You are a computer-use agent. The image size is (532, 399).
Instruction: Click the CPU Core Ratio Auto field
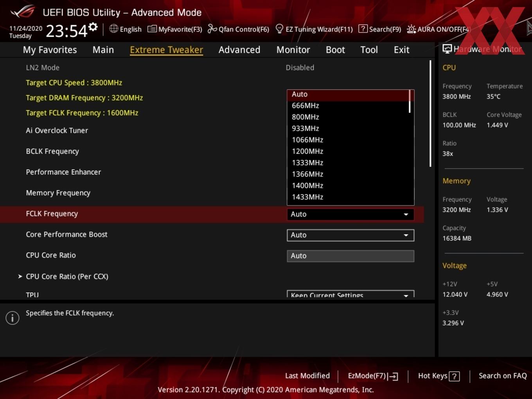point(350,256)
